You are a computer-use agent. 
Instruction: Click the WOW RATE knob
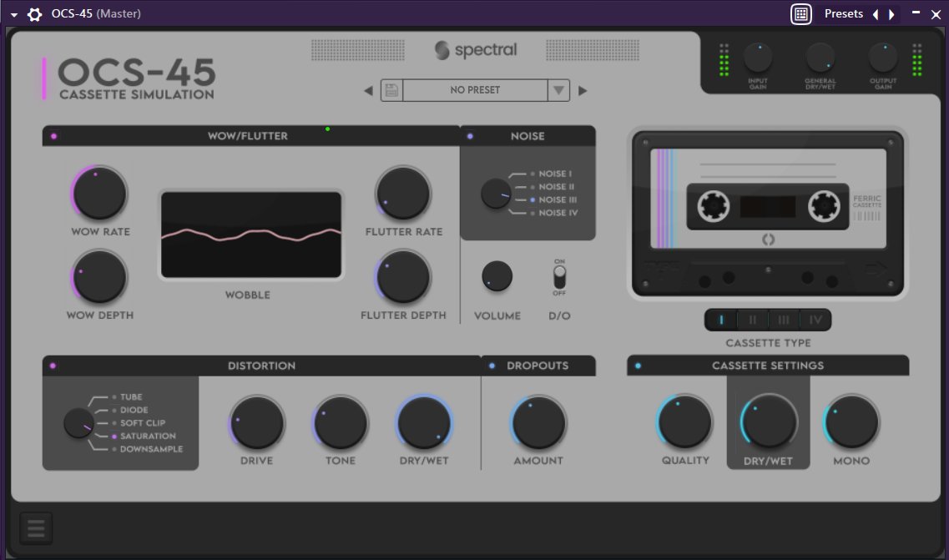tap(99, 194)
